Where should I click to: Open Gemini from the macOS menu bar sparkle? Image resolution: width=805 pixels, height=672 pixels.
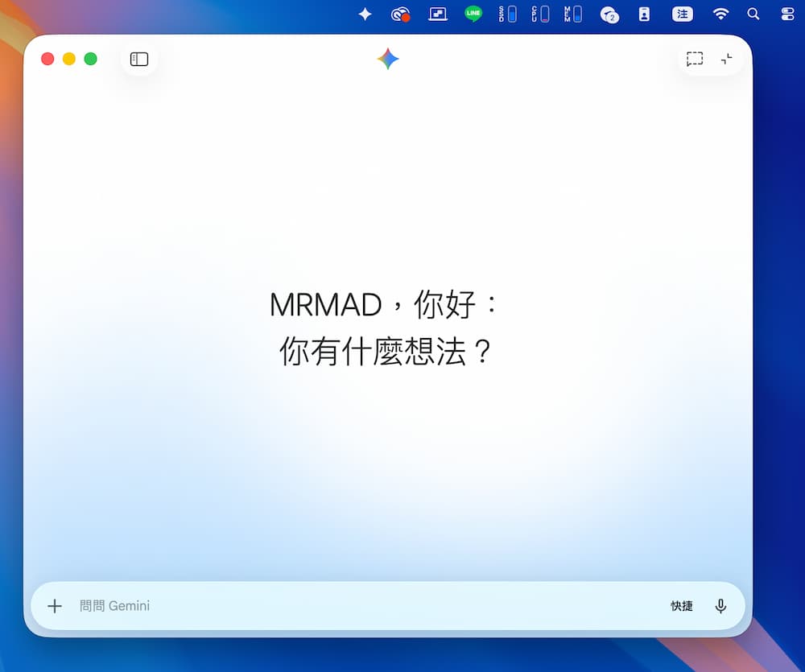(x=365, y=14)
